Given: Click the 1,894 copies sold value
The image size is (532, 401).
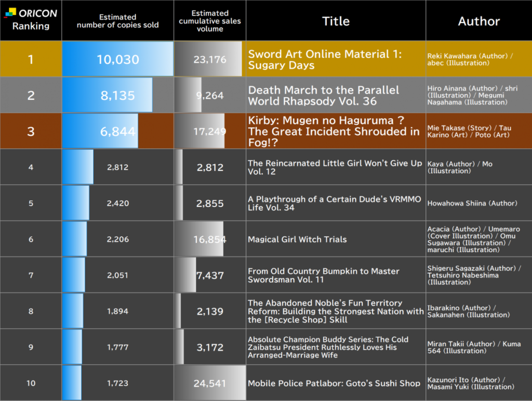Looking at the screenshot, I should coord(118,311).
